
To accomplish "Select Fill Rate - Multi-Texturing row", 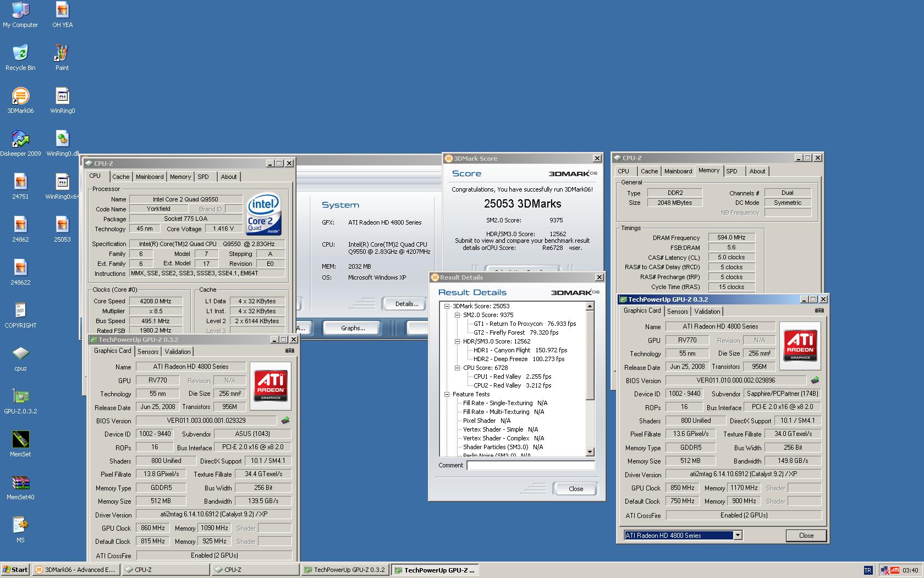I will (503, 412).
